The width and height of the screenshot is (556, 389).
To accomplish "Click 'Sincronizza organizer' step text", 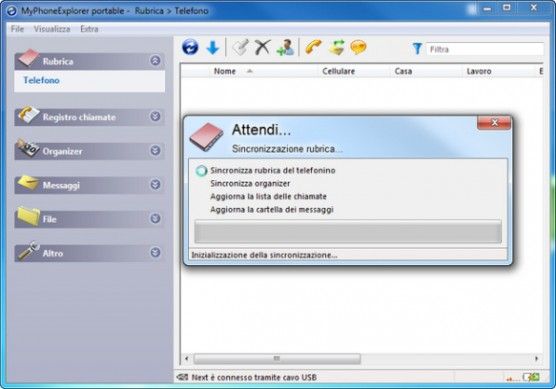I will pyautogui.click(x=250, y=184).
